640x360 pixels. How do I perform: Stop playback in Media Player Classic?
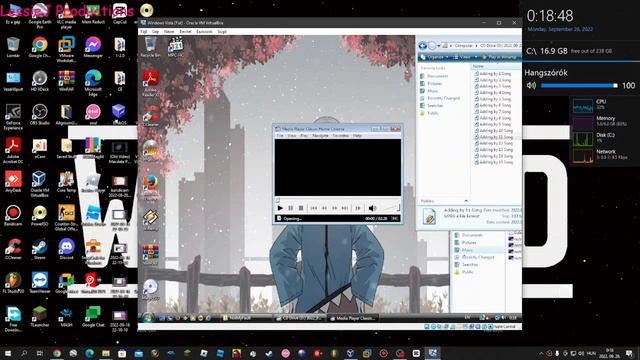[301, 208]
